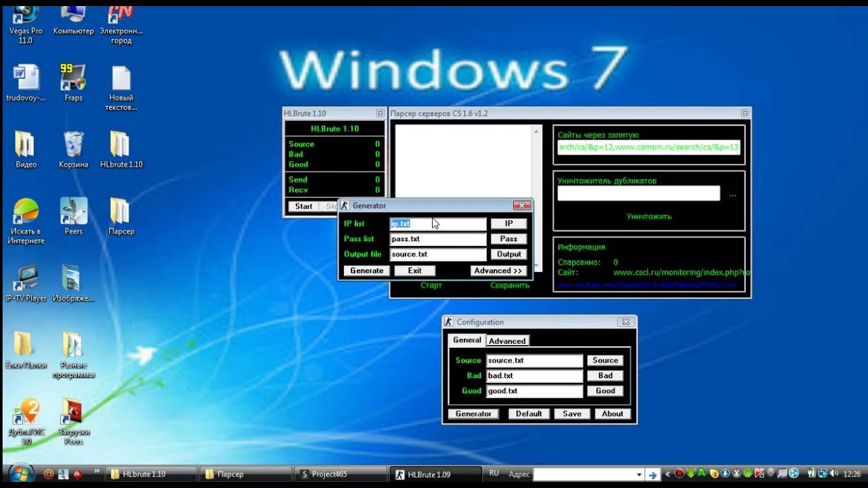The image size is (868, 488).
Task: Switch to the Advanced tab in Configuration
Action: (x=507, y=341)
